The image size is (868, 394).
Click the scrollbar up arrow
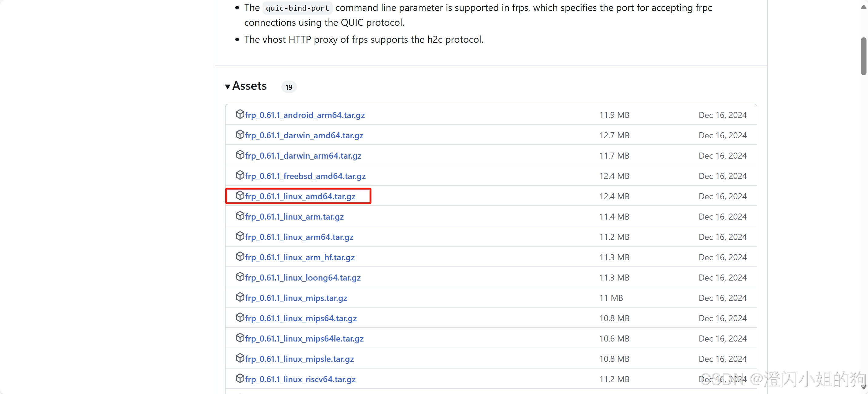pos(863,7)
